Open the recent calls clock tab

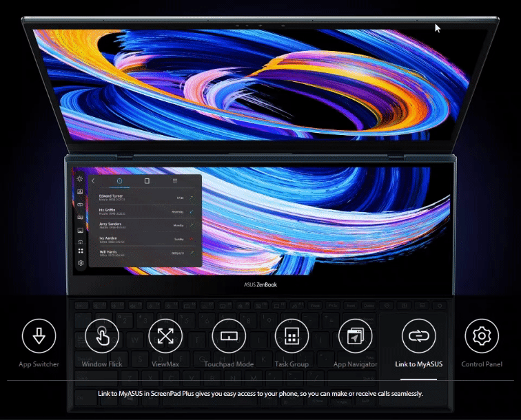click(120, 181)
